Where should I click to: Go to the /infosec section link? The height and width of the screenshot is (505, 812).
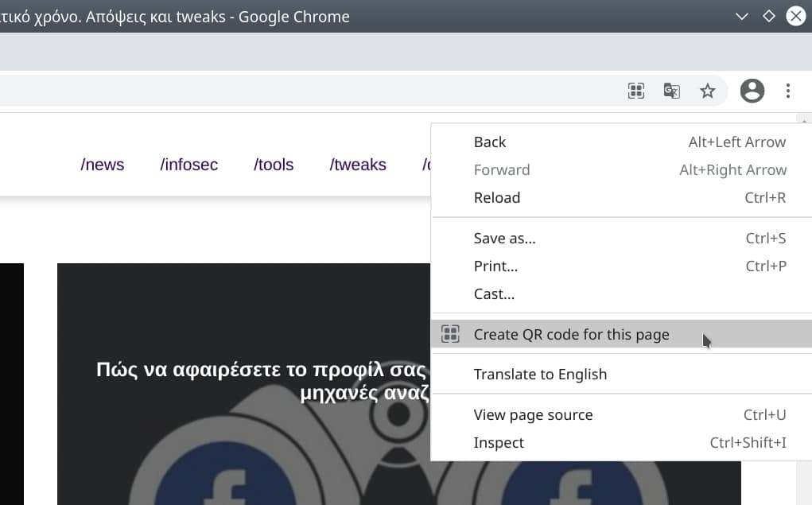click(188, 165)
